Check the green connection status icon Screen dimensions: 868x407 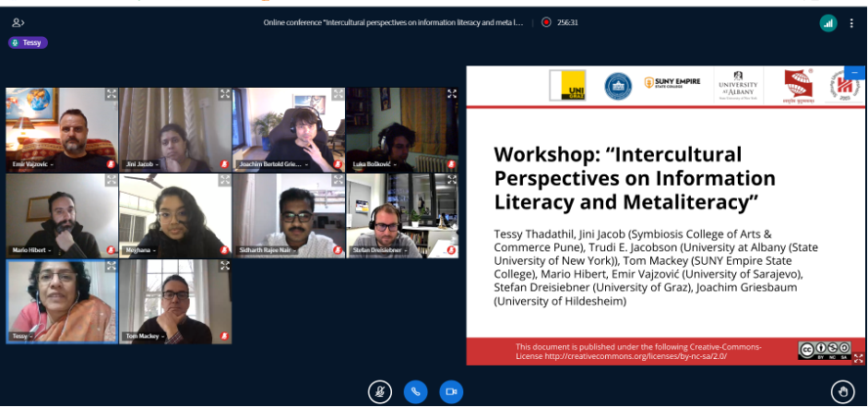(827, 23)
